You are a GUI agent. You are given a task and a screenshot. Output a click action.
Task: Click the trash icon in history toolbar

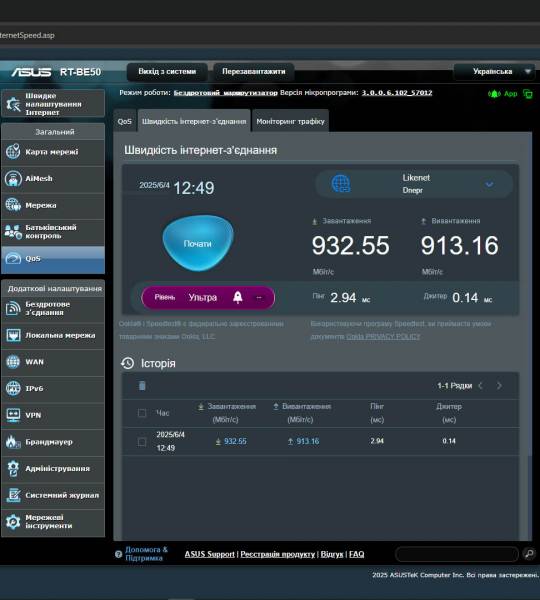coord(142,386)
